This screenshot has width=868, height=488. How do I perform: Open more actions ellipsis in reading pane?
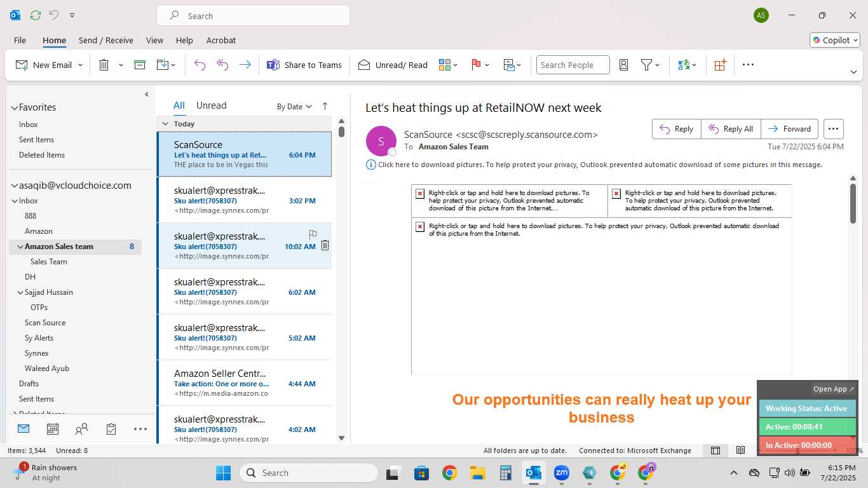833,129
